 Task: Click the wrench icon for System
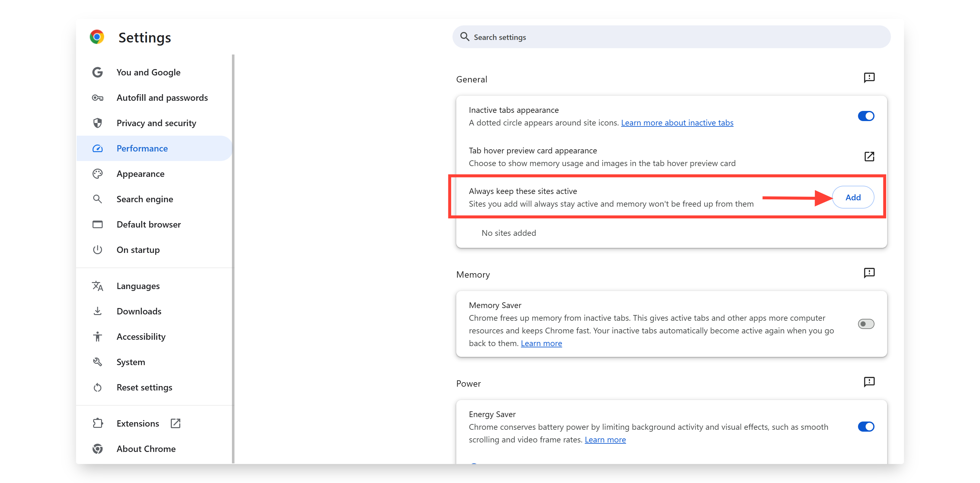click(x=97, y=362)
